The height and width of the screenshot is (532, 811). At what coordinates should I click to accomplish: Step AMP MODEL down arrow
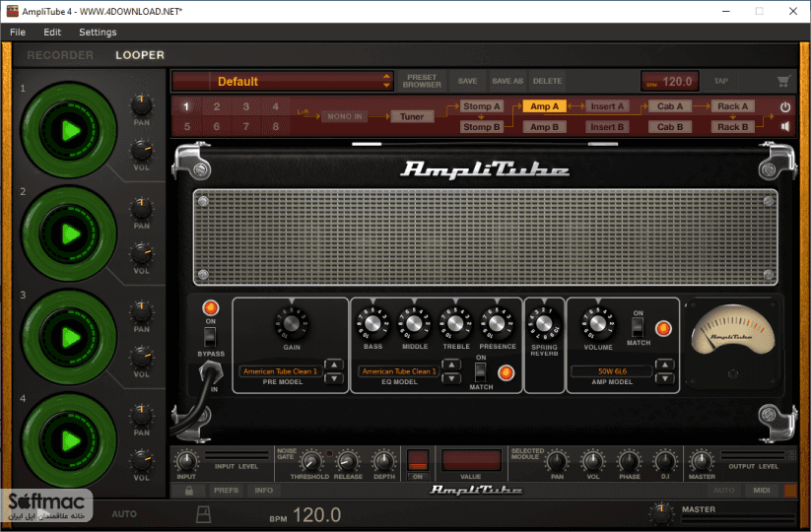[664, 378]
